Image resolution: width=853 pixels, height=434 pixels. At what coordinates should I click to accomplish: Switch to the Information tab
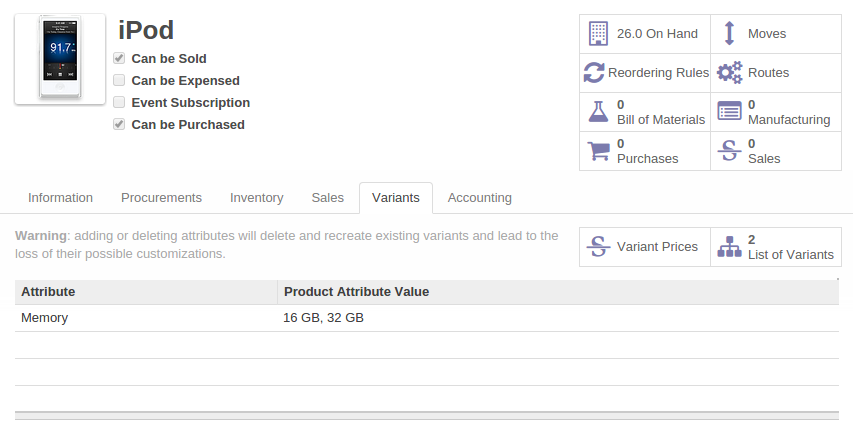60,198
